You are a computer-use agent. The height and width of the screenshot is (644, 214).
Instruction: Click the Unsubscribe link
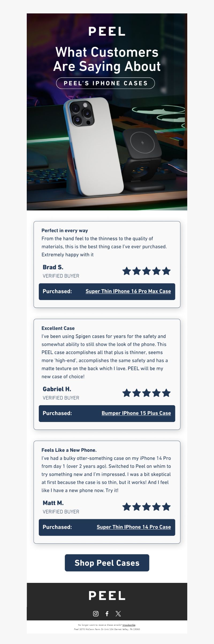pyautogui.click(x=129, y=625)
